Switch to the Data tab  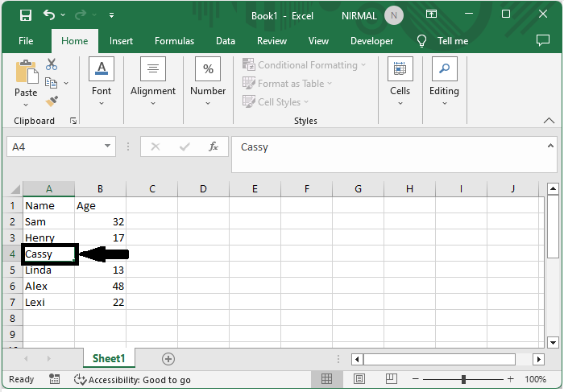click(x=225, y=41)
